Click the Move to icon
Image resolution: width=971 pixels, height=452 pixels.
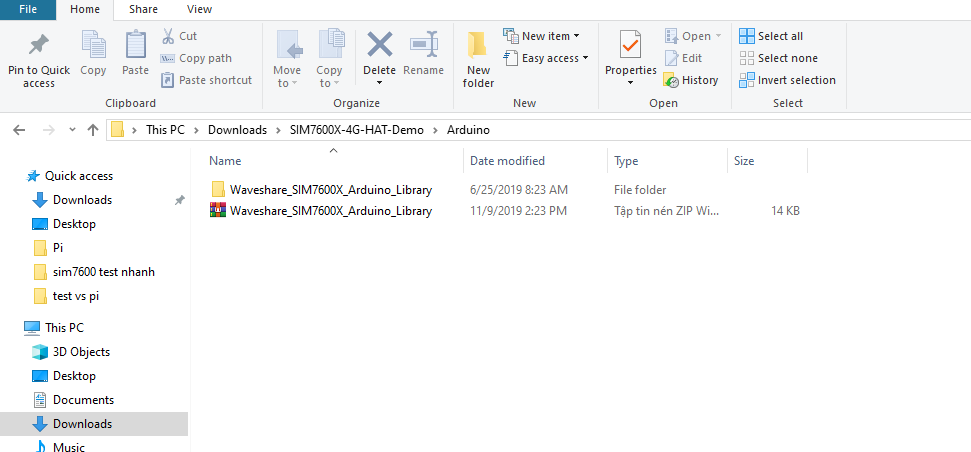tap(289, 45)
